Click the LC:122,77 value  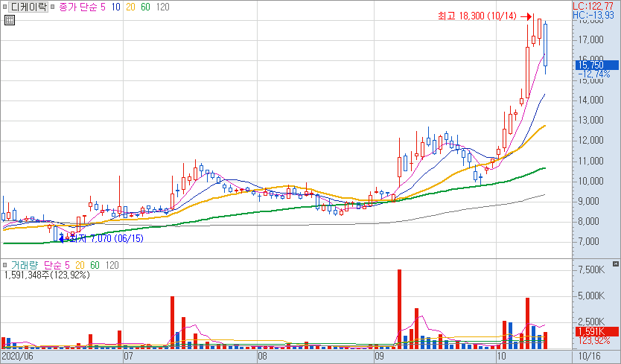593,6
